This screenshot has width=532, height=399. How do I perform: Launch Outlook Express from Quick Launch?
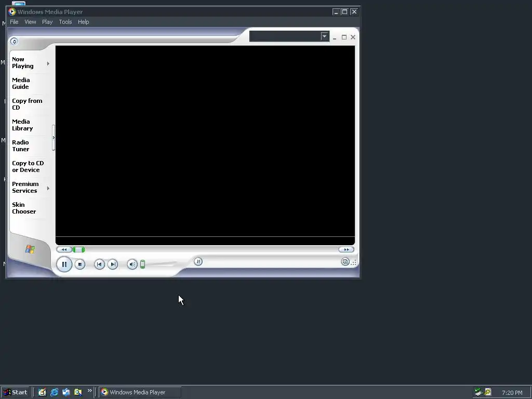click(x=66, y=392)
